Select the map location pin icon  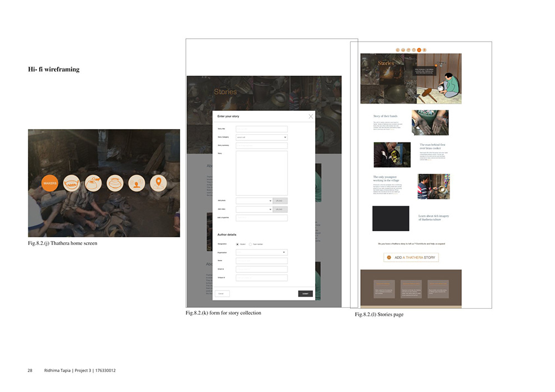(158, 183)
